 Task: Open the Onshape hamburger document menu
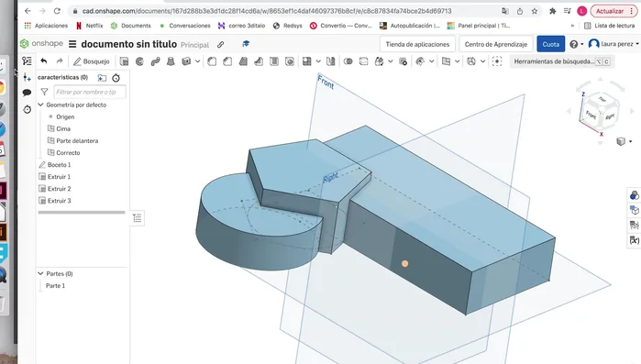coord(72,44)
